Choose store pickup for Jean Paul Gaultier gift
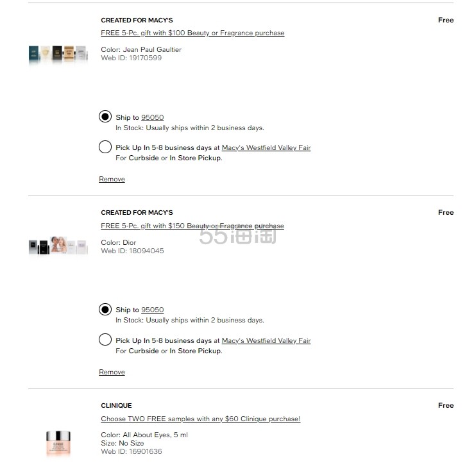This screenshot has height=468, width=476. tap(105, 147)
